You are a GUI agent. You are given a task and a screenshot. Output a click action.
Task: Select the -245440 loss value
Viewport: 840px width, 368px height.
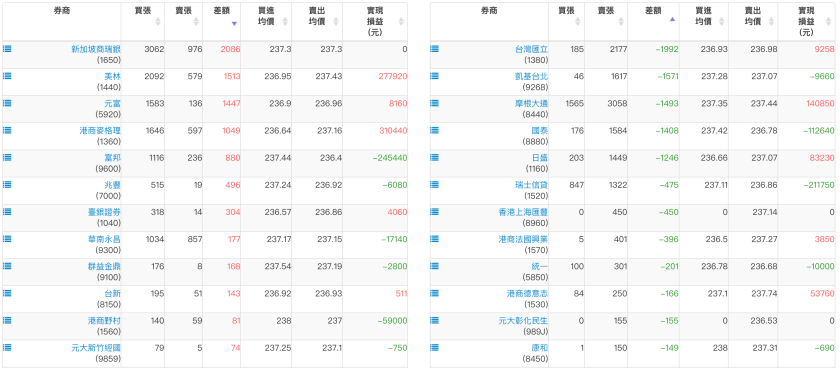(389, 158)
